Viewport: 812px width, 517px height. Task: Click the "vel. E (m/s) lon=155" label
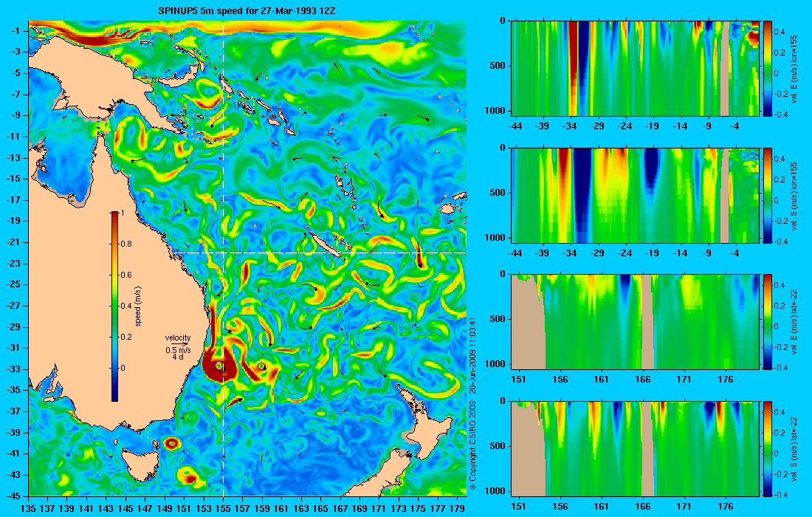[794, 69]
